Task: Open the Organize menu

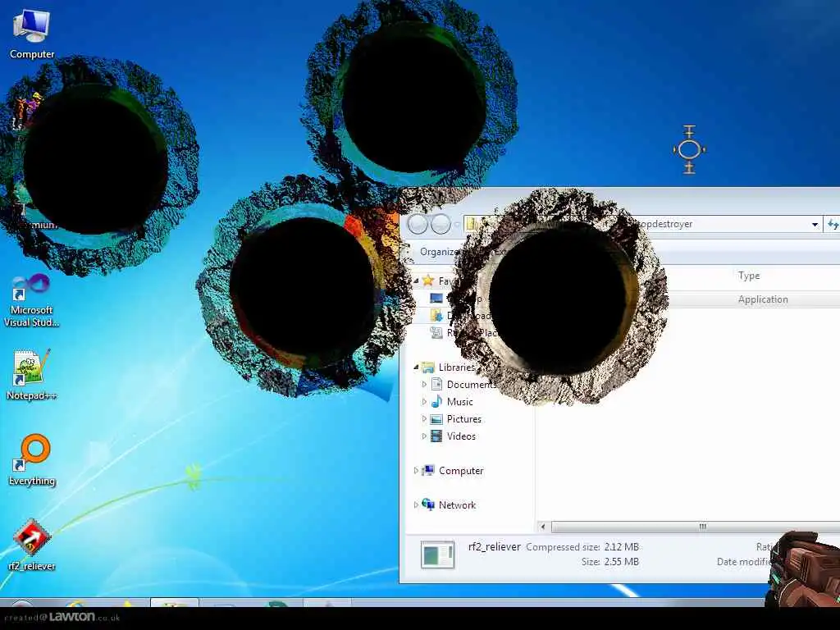Action: (440, 251)
